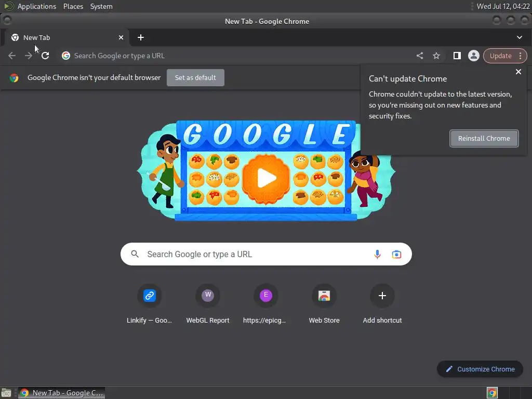Click the magnifier icon in search box
The image size is (532, 399).
[135, 254]
